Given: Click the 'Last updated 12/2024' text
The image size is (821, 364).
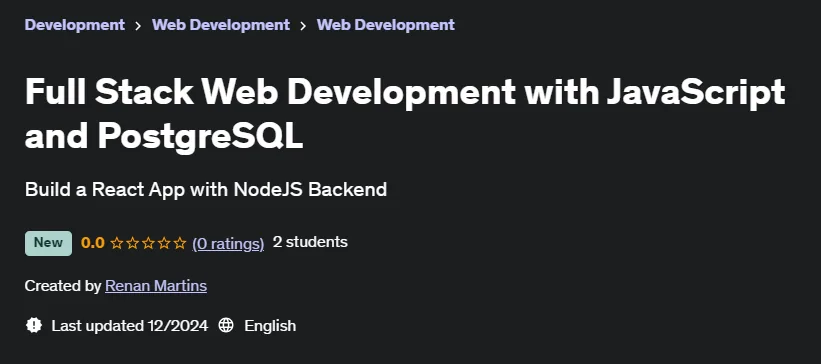Looking at the screenshot, I should coord(130,326).
